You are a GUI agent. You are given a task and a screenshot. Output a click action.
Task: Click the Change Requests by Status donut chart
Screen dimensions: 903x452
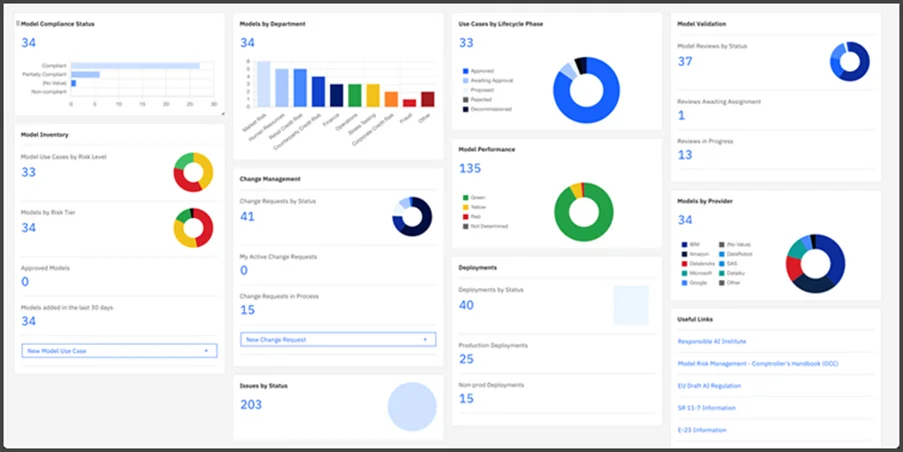[412, 216]
